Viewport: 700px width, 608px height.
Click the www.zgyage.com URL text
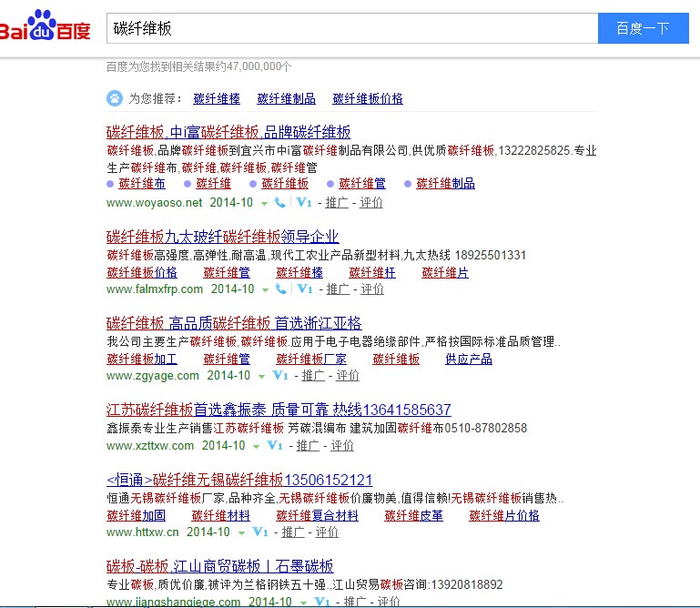coord(153,375)
